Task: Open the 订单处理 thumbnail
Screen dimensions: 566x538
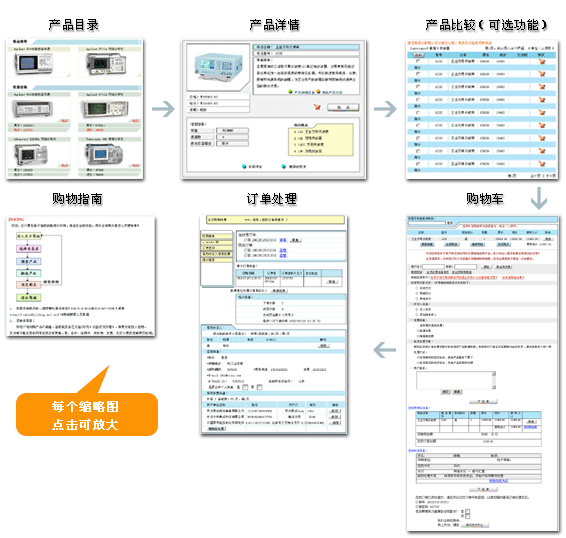Action: pos(274,325)
